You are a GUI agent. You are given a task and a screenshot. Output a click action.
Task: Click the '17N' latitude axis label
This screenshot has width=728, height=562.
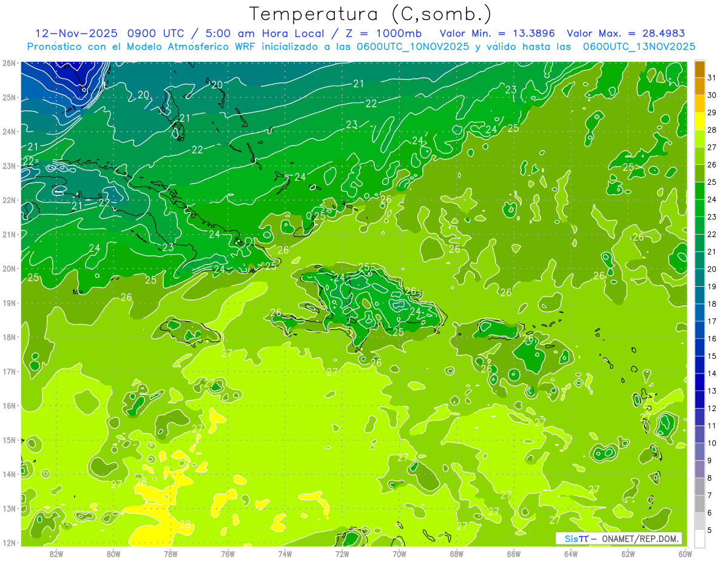(x=9, y=372)
